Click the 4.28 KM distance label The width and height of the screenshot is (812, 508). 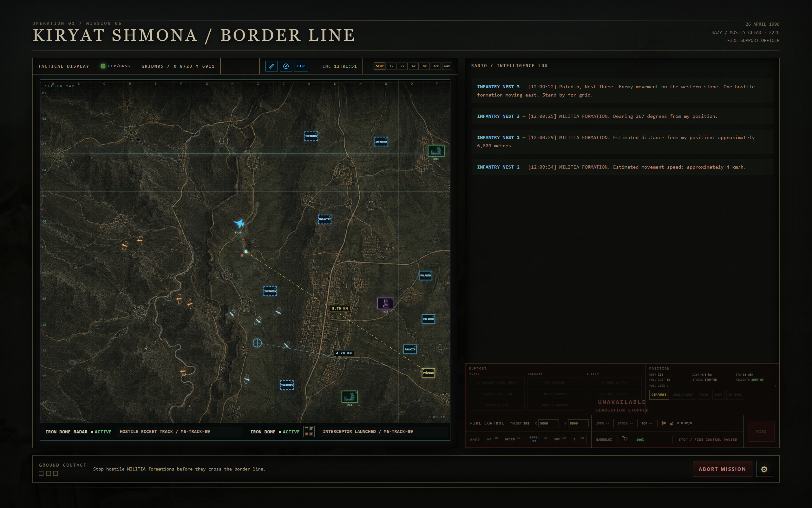coord(344,353)
